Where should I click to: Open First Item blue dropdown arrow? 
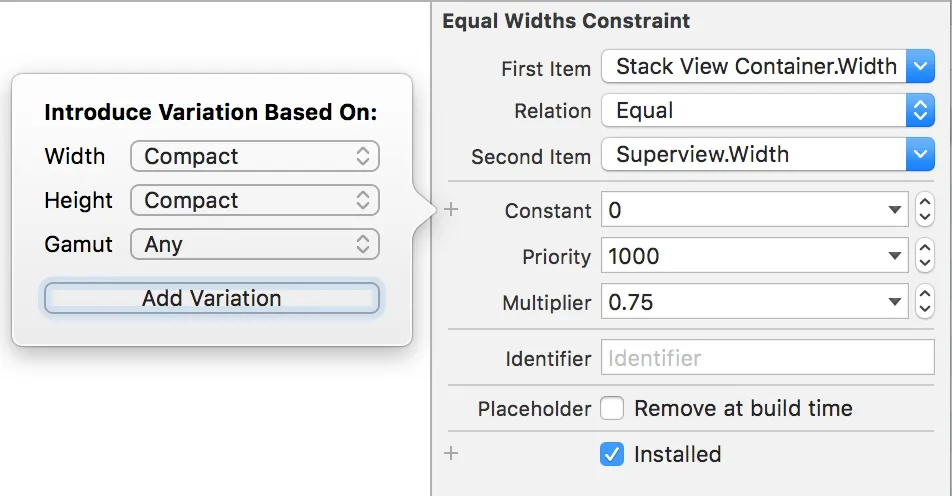tap(920, 67)
